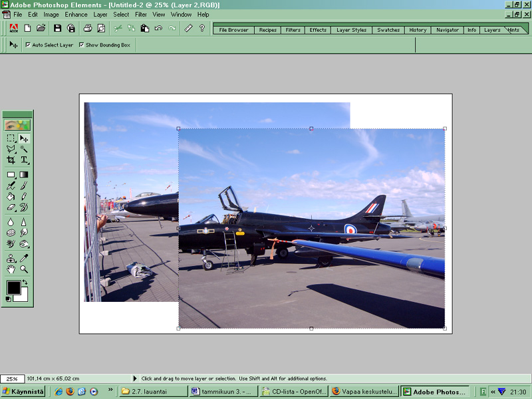The image size is (532, 399).
Task: Select the Pencil tool
Action: pyautogui.click(x=24, y=196)
